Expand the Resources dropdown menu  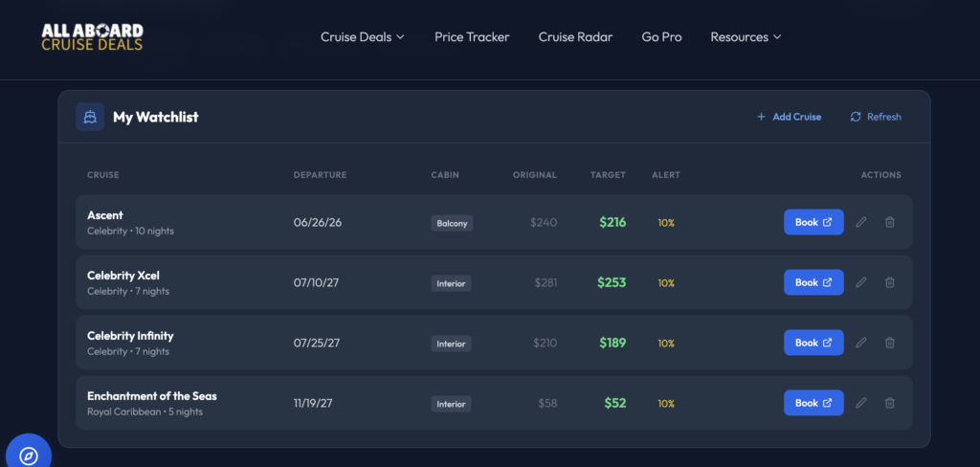746,37
